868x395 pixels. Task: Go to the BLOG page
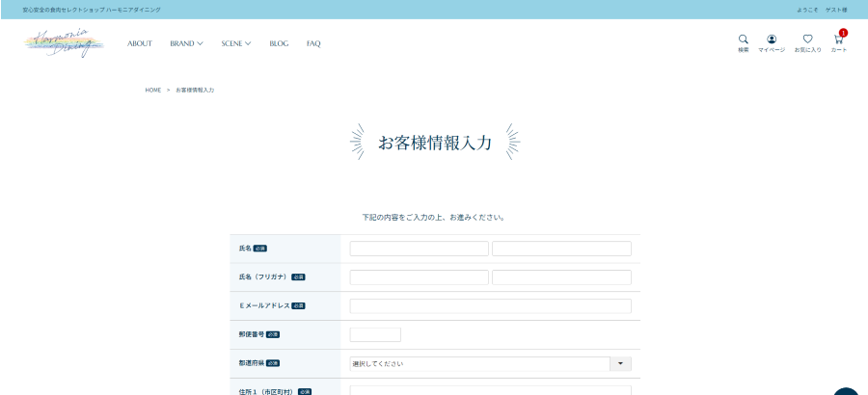coord(279,43)
